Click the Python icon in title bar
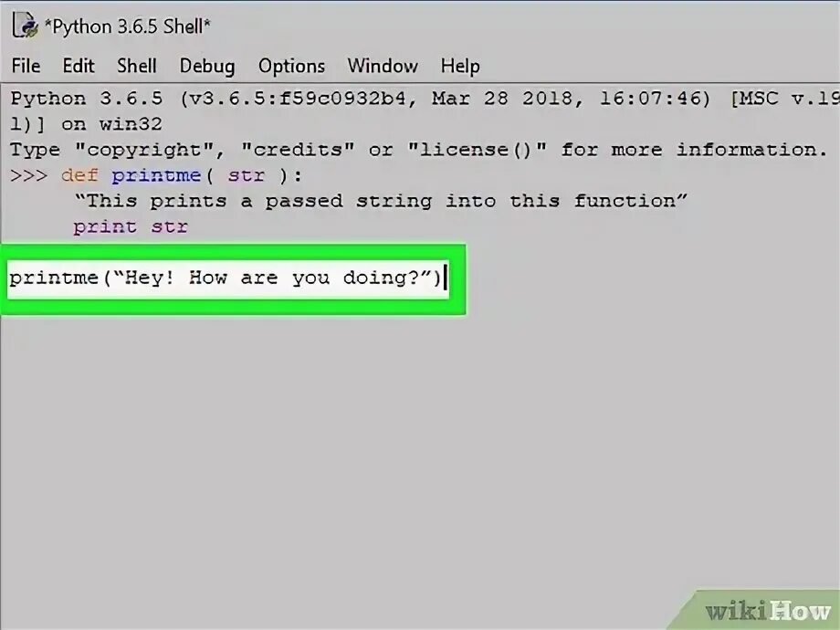The height and width of the screenshot is (630, 840). [x=26, y=26]
